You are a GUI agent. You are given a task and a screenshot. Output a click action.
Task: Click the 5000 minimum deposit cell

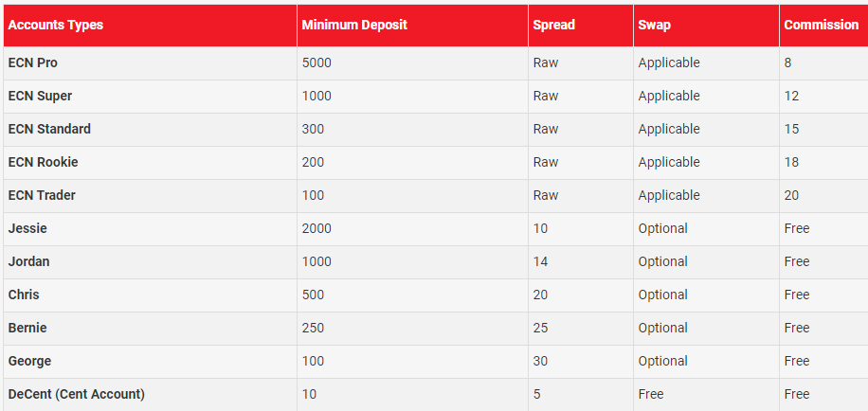412,63
